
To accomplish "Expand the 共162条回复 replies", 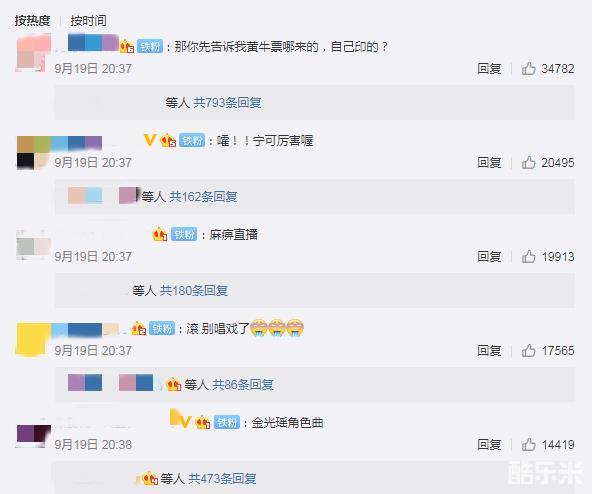I will (203, 197).
